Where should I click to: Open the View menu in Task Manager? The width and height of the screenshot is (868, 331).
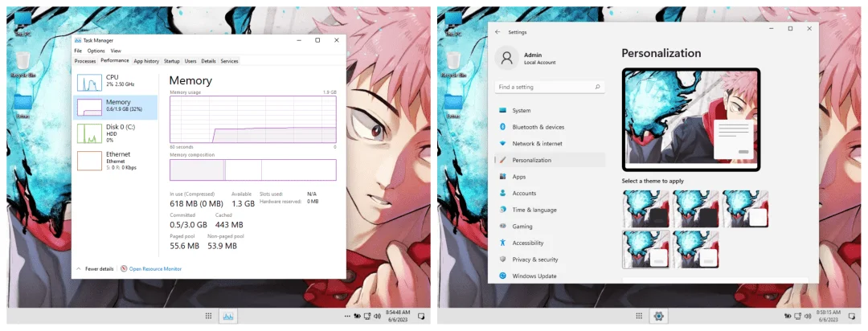click(116, 51)
